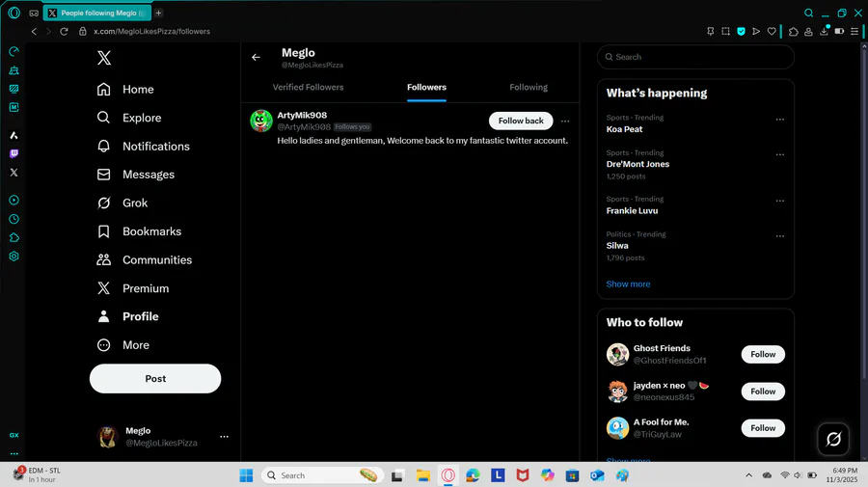Expand sidebar three-dots menu at bottom
The image size is (868, 487).
[x=14, y=454]
